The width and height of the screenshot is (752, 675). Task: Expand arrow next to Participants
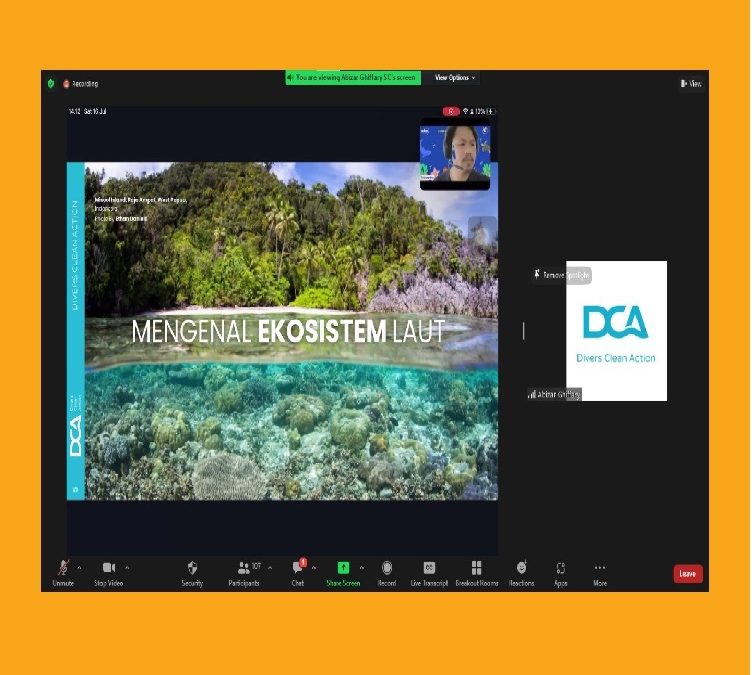click(270, 568)
